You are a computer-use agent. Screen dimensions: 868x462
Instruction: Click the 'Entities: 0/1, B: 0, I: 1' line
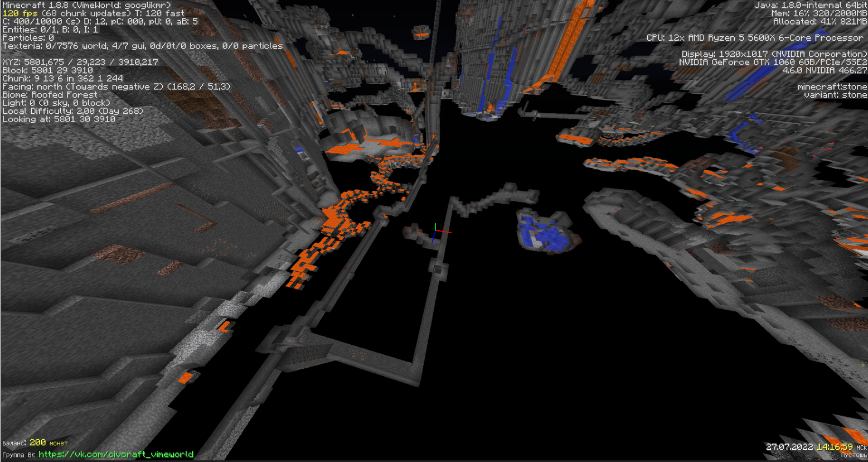click(50, 30)
